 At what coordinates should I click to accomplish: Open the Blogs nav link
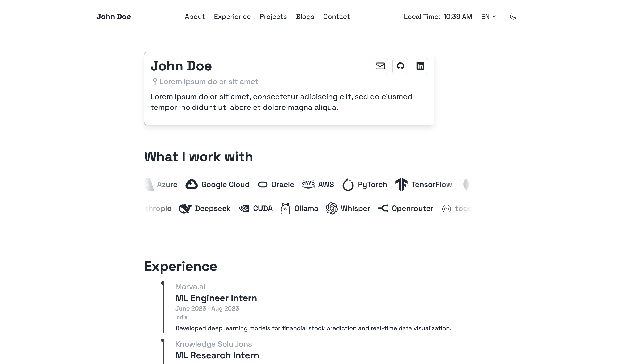click(x=305, y=17)
